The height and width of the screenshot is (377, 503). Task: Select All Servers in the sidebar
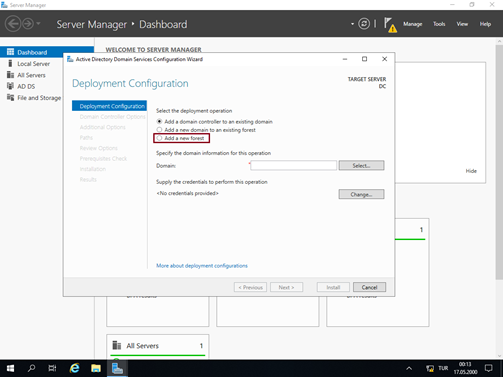pyautogui.click(x=31, y=75)
